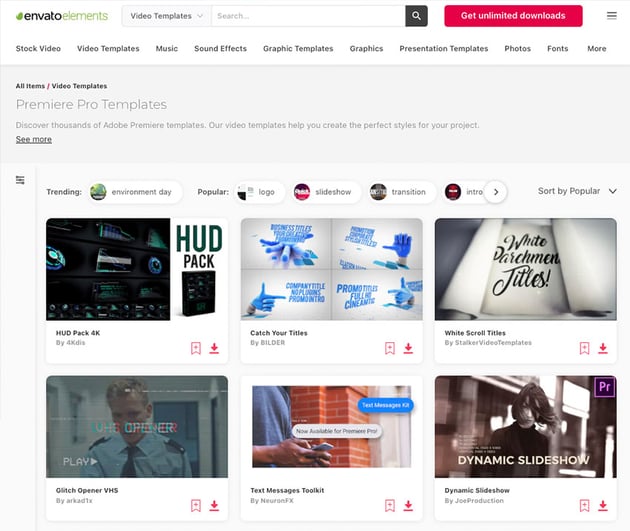Screen dimensions: 630x531
Task: Download the Catch Your Titles item
Action: 408,348
